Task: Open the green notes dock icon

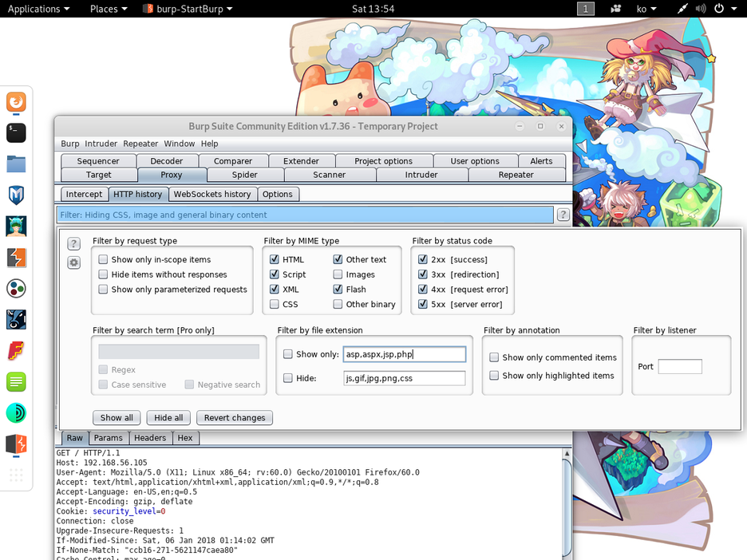Action: point(16,382)
